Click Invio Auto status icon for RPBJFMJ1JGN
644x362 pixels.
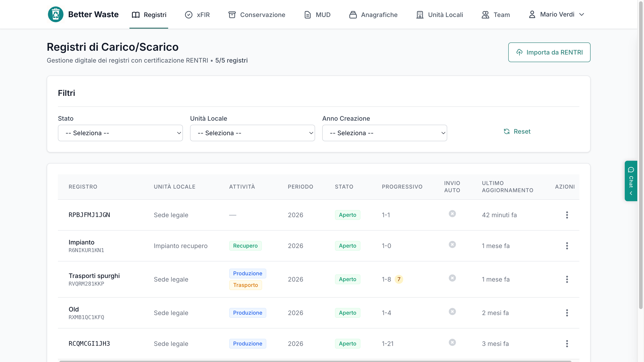pyautogui.click(x=452, y=214)
